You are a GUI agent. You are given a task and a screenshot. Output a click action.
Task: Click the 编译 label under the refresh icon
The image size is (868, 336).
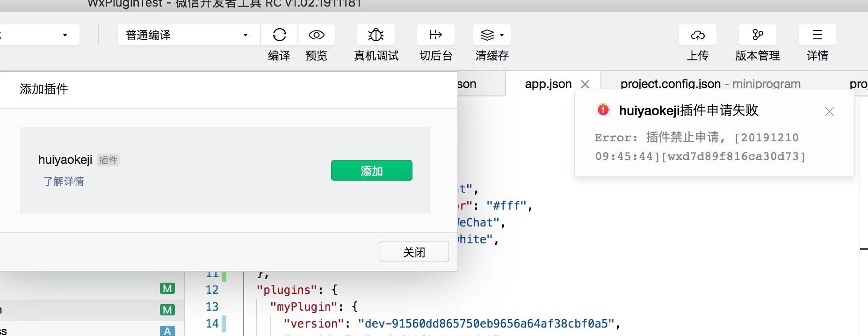click(x=279, y=56)
